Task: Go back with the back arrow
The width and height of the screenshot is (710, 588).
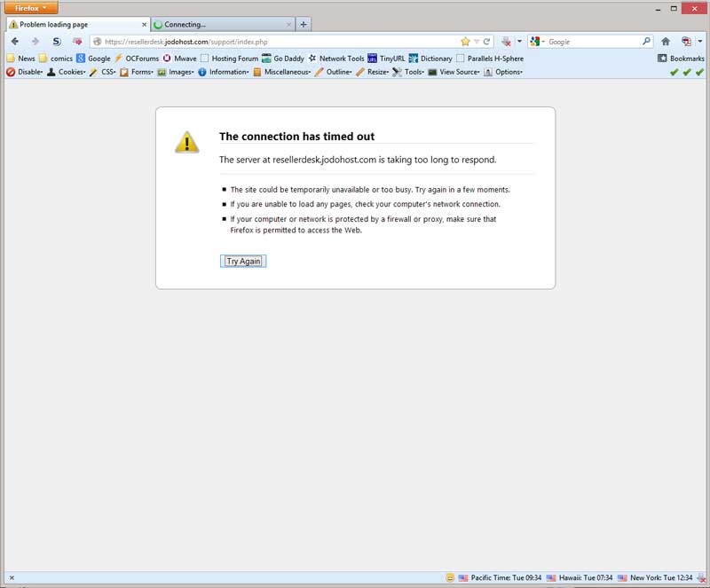Action: click(14, 42)
